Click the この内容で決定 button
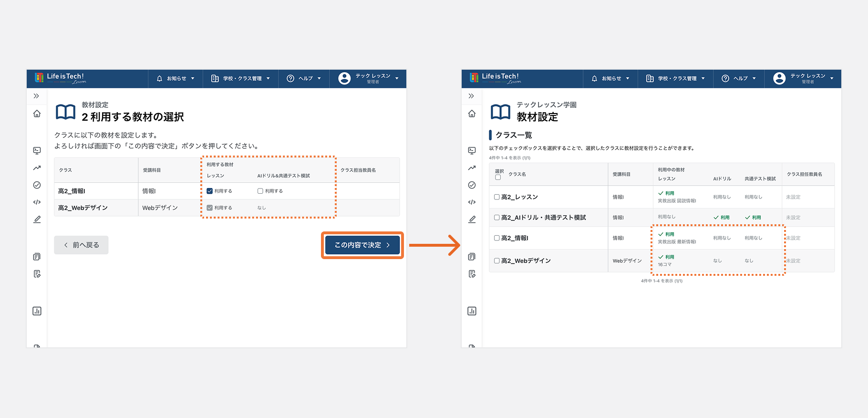This screenshot has width=868, height=418. (x=362, y=245)
